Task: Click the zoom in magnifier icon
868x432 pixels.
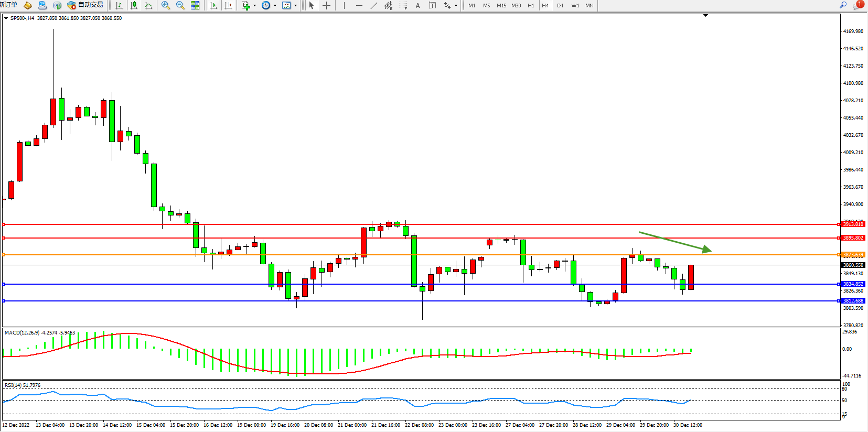Action: (166, 5)
